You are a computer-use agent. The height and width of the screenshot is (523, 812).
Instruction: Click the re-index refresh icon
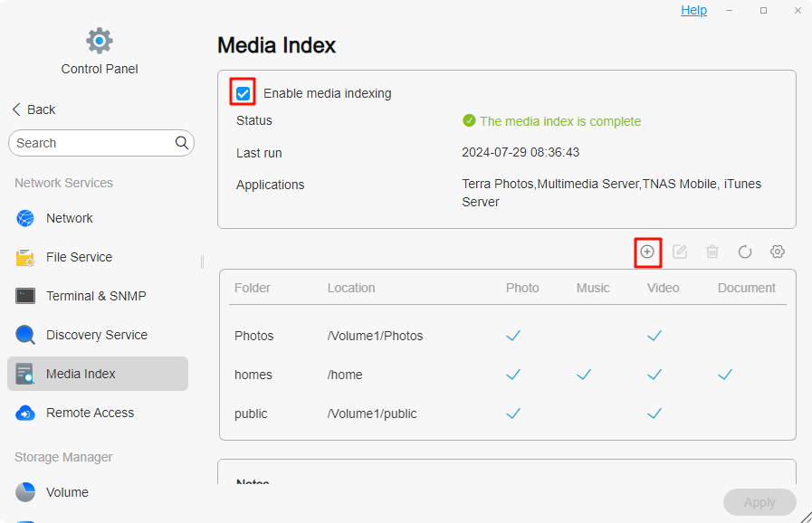point(745,252)
